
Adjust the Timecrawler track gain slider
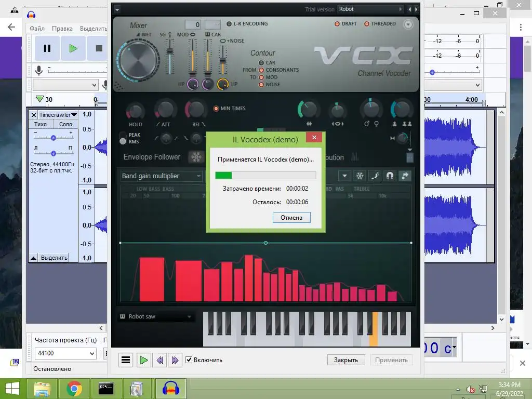click(54, 138)
